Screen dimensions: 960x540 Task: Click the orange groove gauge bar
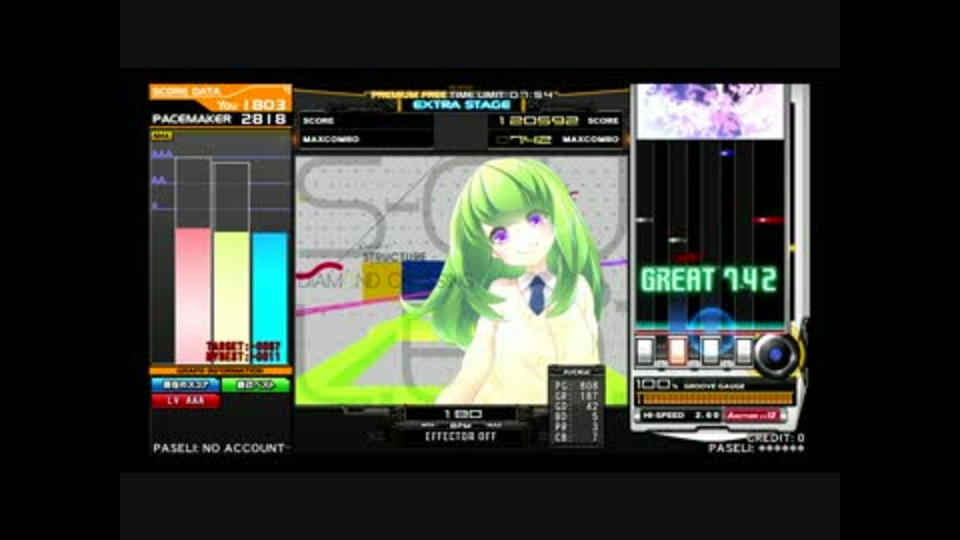715,399
